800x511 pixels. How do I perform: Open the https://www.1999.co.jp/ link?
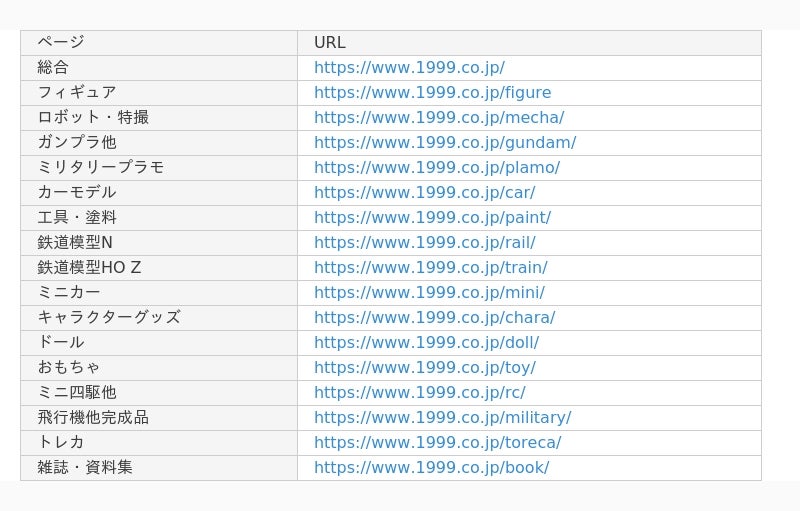click(x=409, y=68)
